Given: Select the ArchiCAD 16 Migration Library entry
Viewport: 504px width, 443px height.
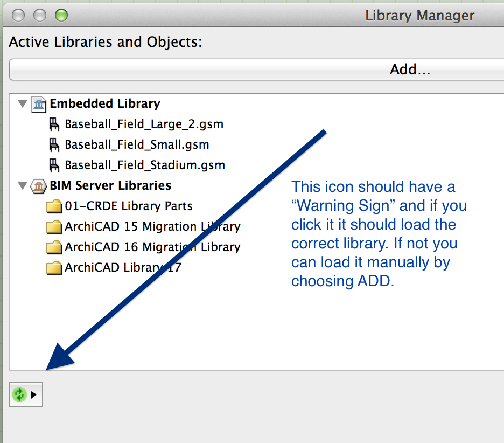Looking at the screenshot, I should 152,247.
